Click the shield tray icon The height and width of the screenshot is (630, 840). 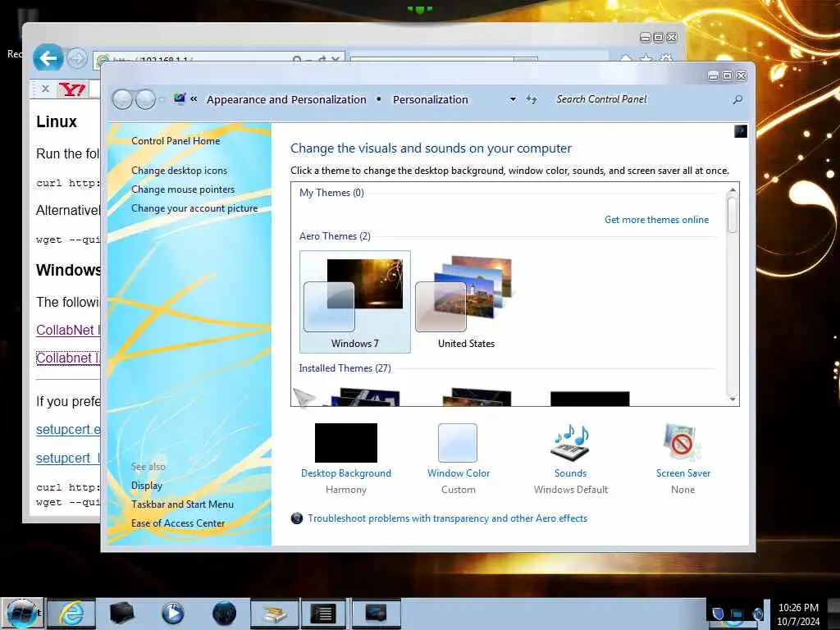click(718, 614)
